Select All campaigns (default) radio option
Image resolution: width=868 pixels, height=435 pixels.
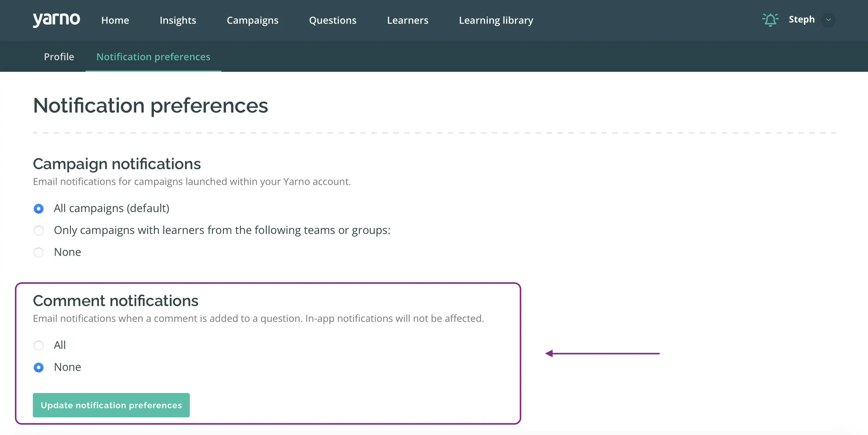[39, 209]
